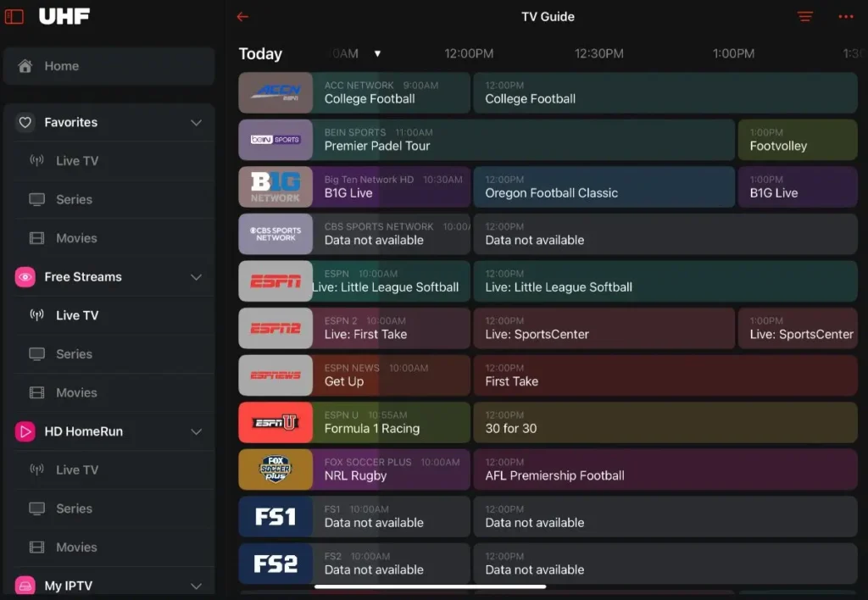Collapse the Favorites section
Image resolution: width=868 pixels, height=600 pixels.
click(196, 122)
